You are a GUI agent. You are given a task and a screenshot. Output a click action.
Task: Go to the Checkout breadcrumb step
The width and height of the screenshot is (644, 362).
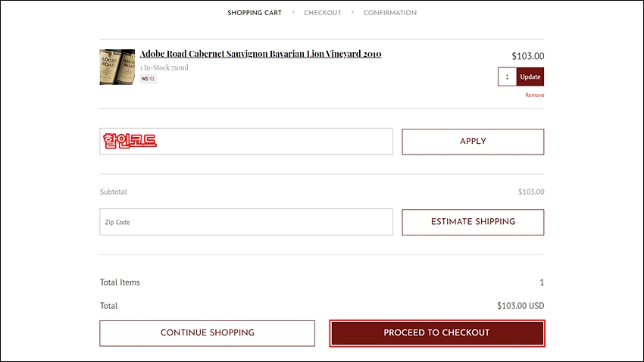[x=323, y=13]
